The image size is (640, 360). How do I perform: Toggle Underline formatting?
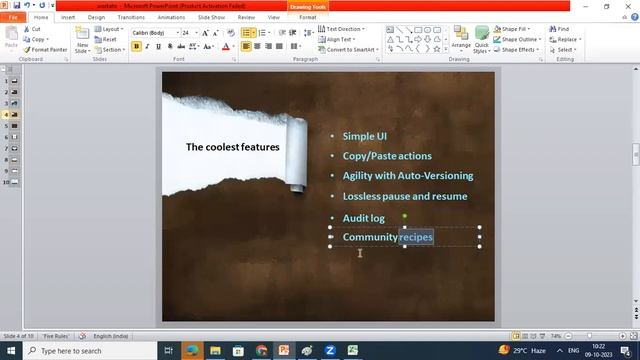[158, 46]
